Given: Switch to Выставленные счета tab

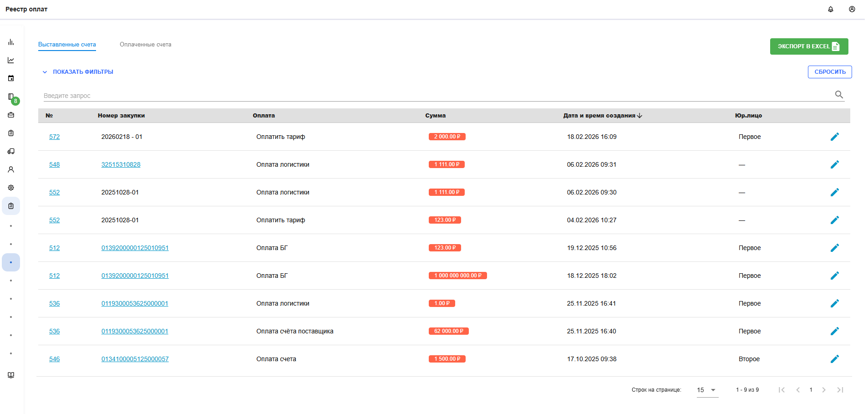Looking at the screenshot, I should 67,45.
